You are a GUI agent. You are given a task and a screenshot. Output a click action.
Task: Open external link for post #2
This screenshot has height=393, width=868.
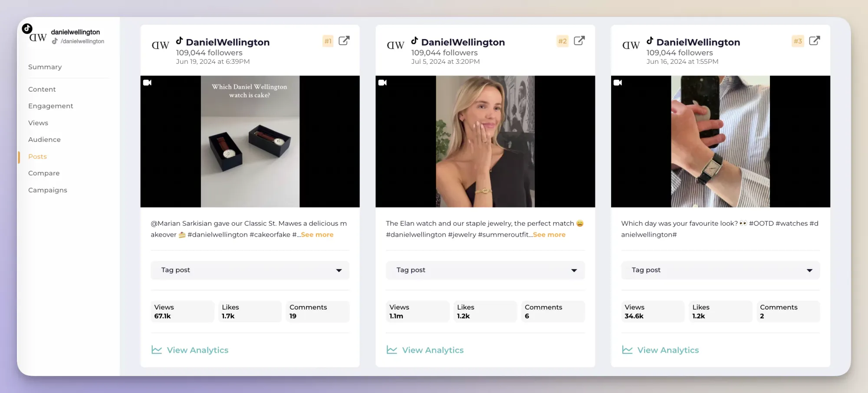[x=579, y=41]
